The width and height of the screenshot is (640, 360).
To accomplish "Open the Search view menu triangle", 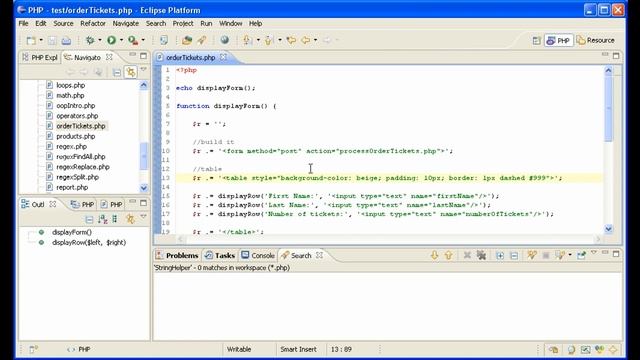I will click(x=594, y=253).
